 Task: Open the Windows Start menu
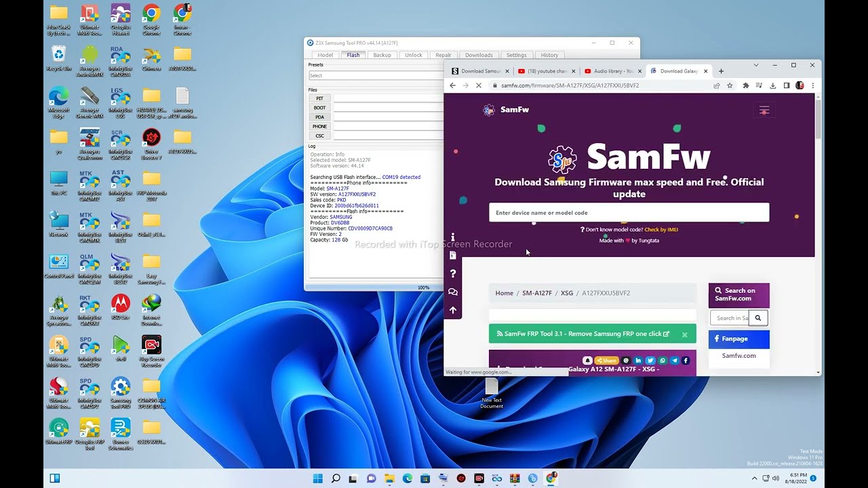pyautogui.click(x=317, y=479)
